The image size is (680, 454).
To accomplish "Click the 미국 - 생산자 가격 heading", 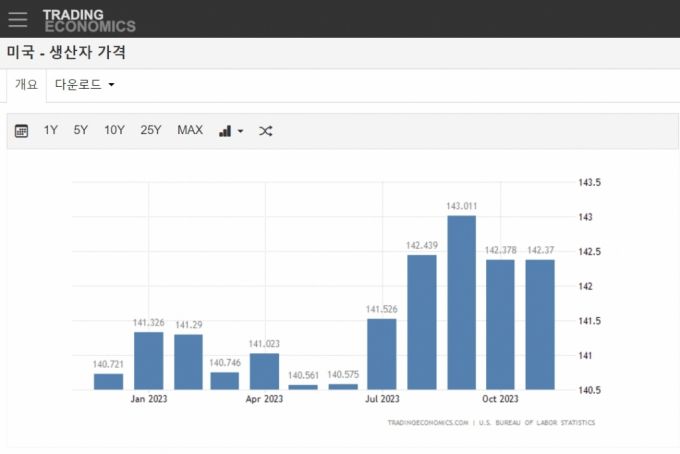I will point(66,52).
